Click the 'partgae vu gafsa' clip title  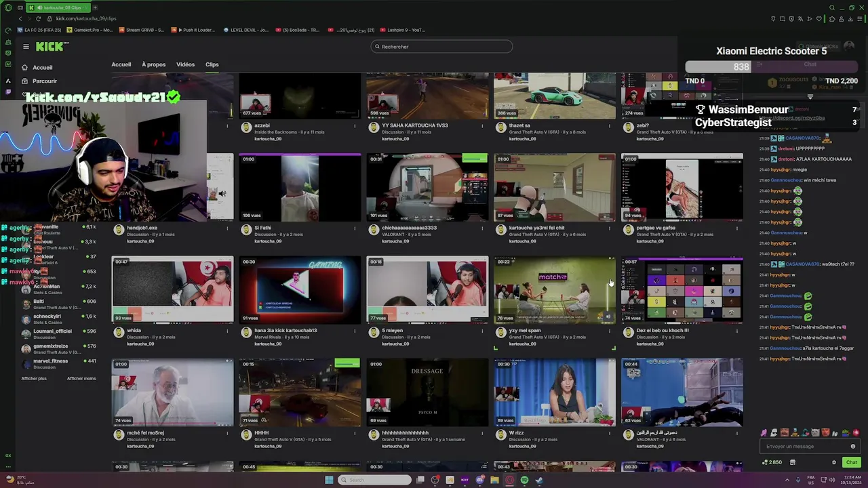(x=656, y=228)
